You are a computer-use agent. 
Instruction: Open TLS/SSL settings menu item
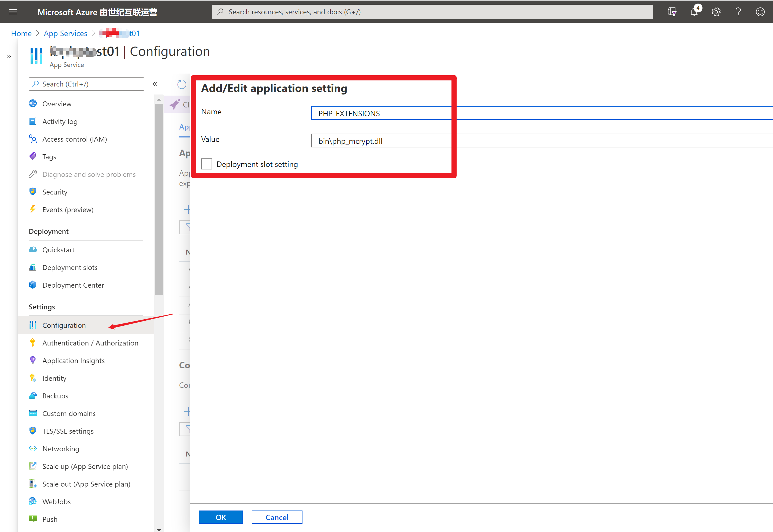click(x=68, y=431)
